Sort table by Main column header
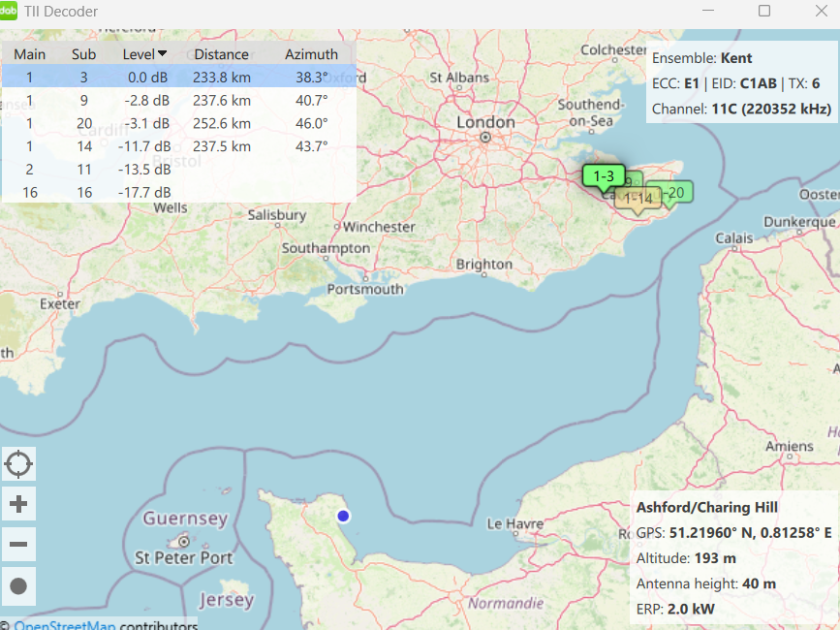The image size is (840, 630). tap(29, 54)
